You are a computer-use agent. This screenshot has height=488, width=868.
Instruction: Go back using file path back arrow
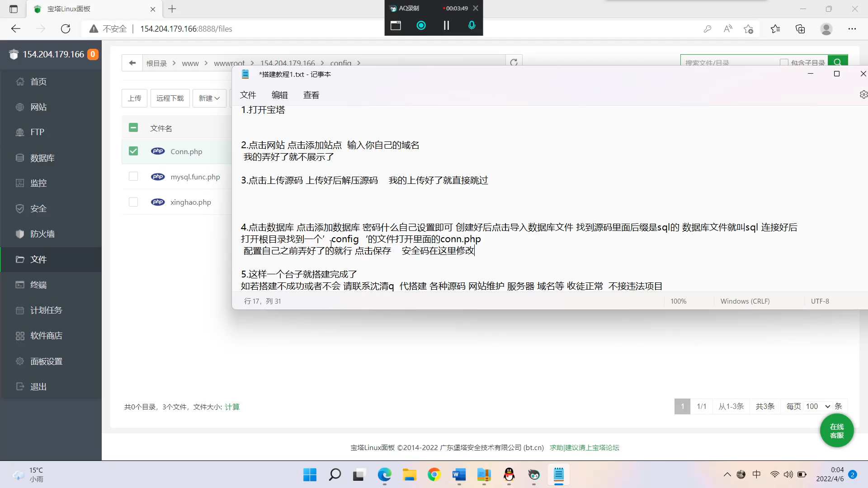coord(132,63)
